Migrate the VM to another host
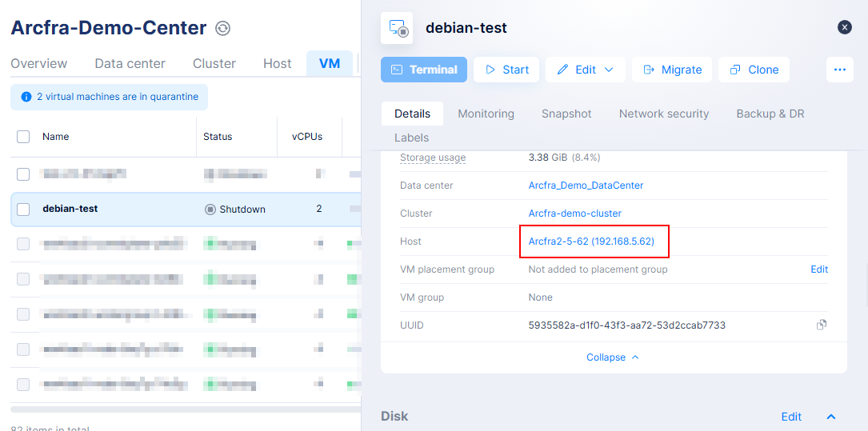 pos(672,70)
